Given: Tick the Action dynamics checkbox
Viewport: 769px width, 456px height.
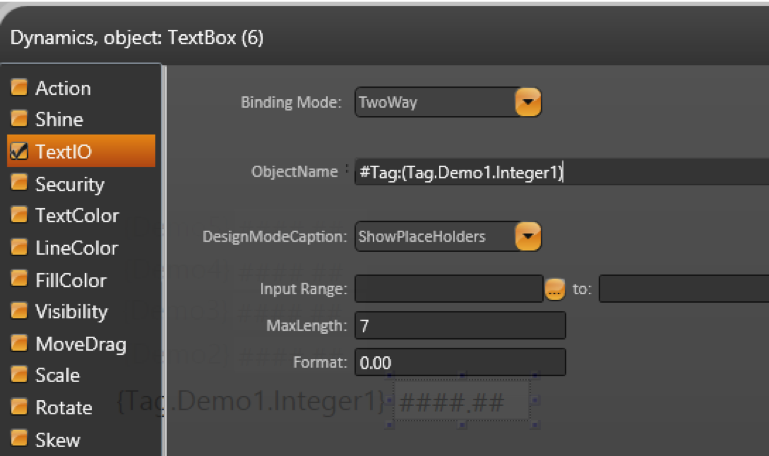Looking at the screenshot, I should point(19,88).
